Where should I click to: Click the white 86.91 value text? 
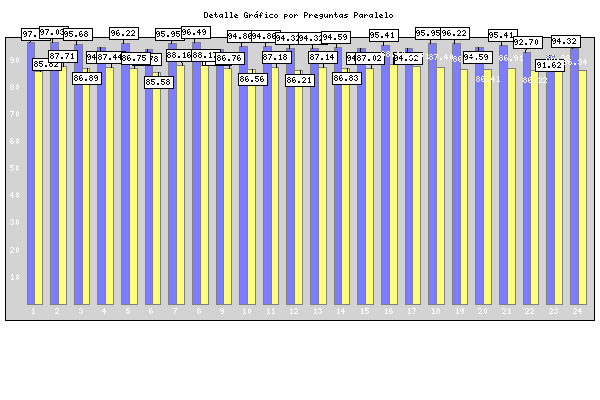click(511, 58)
